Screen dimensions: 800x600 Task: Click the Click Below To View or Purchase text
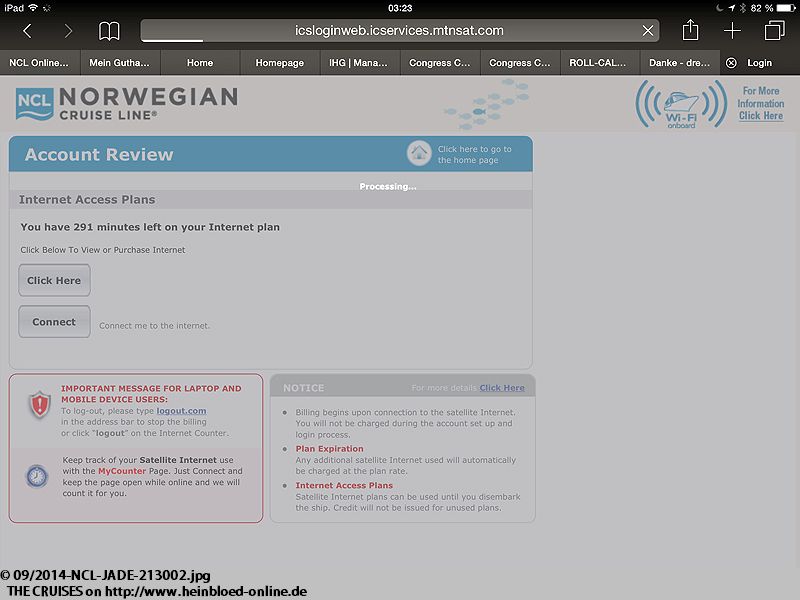[103, 250]
